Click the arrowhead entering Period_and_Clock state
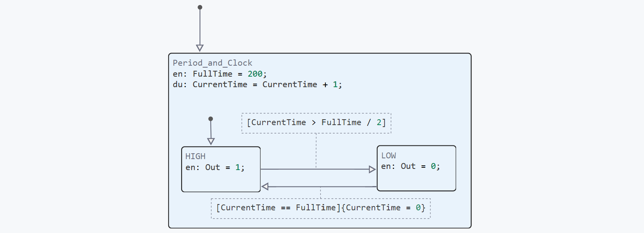 tap(200, 48)
